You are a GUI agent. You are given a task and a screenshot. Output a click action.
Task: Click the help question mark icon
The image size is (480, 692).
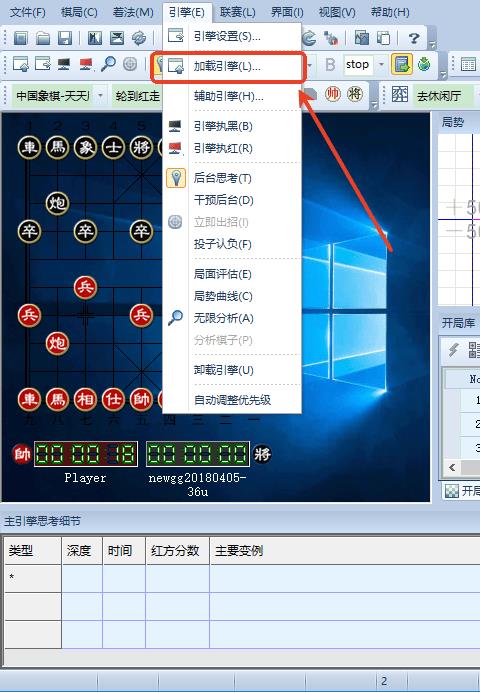(413, 38)
